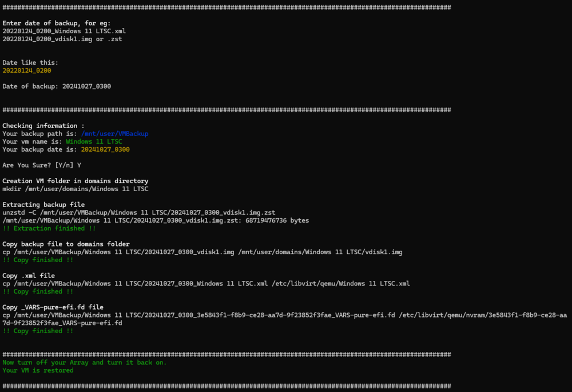
Task: Click the 'Date of backup: 20241027_0300' line
Action: tap(57, 86)
